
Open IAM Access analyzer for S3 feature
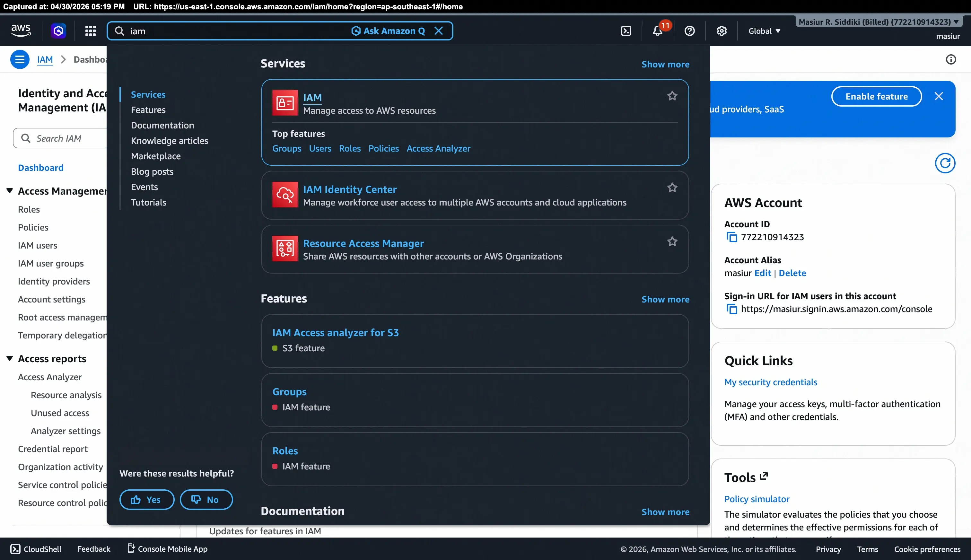335,333
